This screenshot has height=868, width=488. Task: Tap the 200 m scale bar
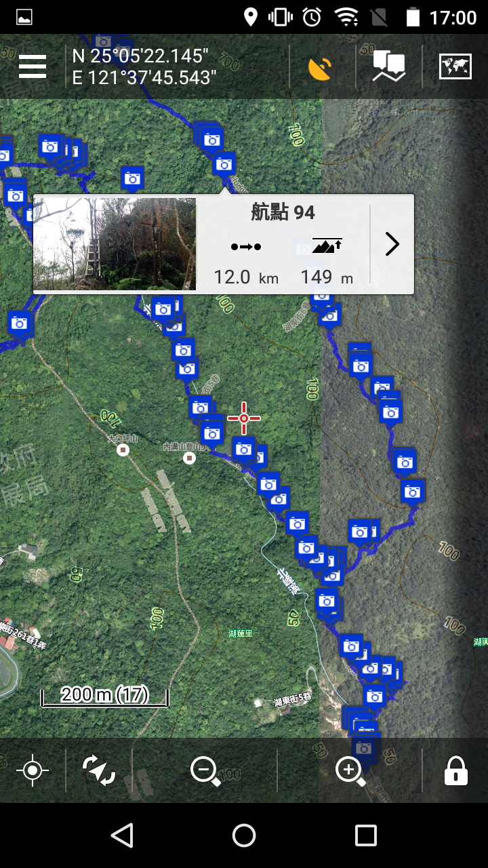104,696
